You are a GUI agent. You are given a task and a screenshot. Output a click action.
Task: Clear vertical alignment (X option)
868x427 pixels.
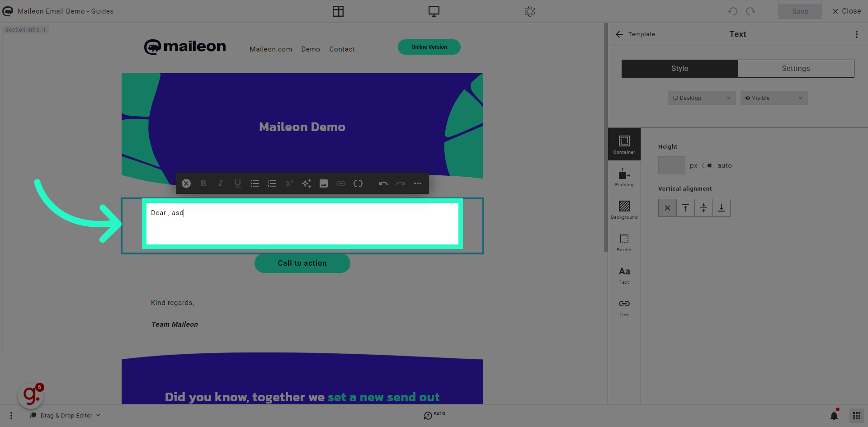pos(667,208)
